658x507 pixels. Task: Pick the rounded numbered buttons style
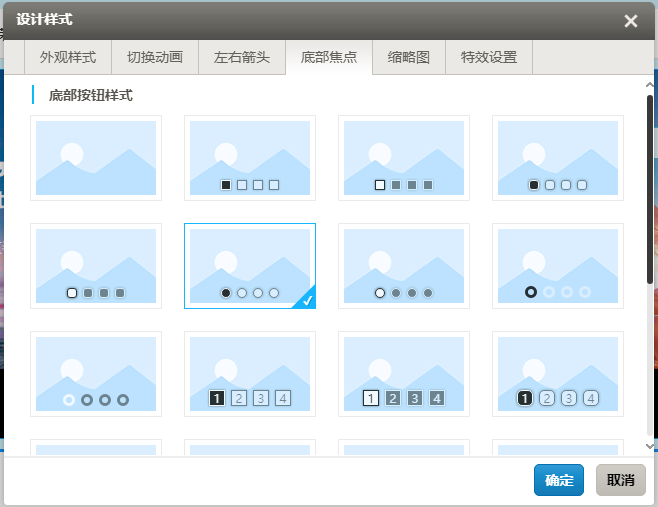(558, 374)
